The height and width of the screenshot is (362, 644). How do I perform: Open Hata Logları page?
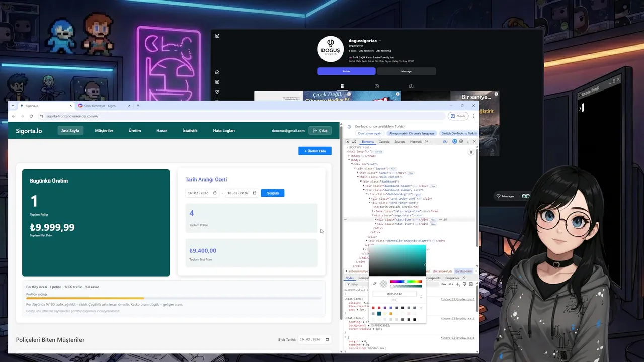[x=224, y=131]
